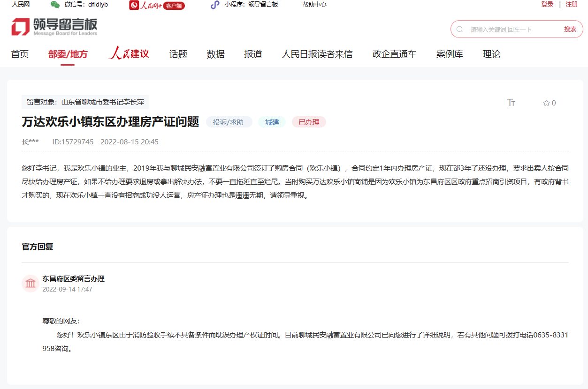Open the 话题 topics tab

pyautogui.click(x=178, y=54)
